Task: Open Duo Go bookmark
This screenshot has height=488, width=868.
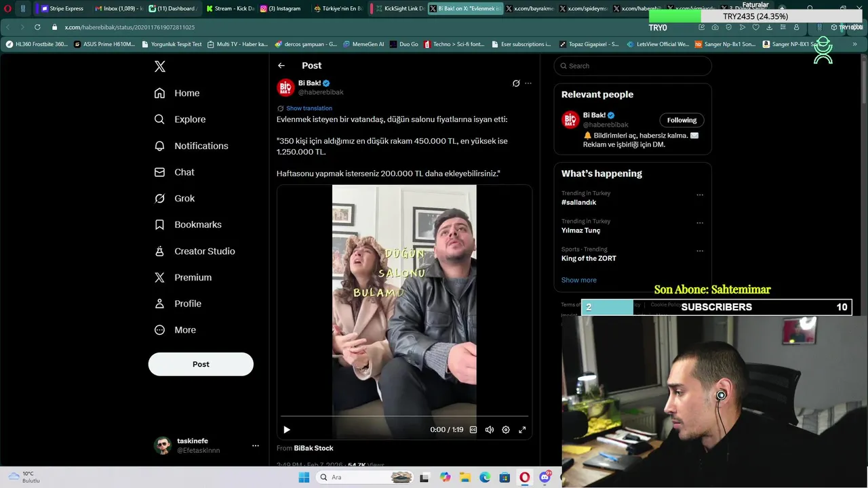Action: coord(404,44)
